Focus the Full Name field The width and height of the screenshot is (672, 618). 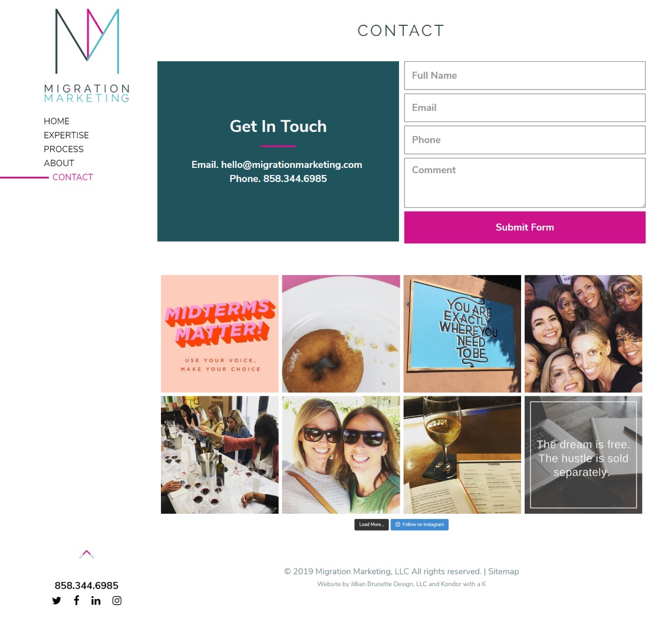click(x=525, y=75)
